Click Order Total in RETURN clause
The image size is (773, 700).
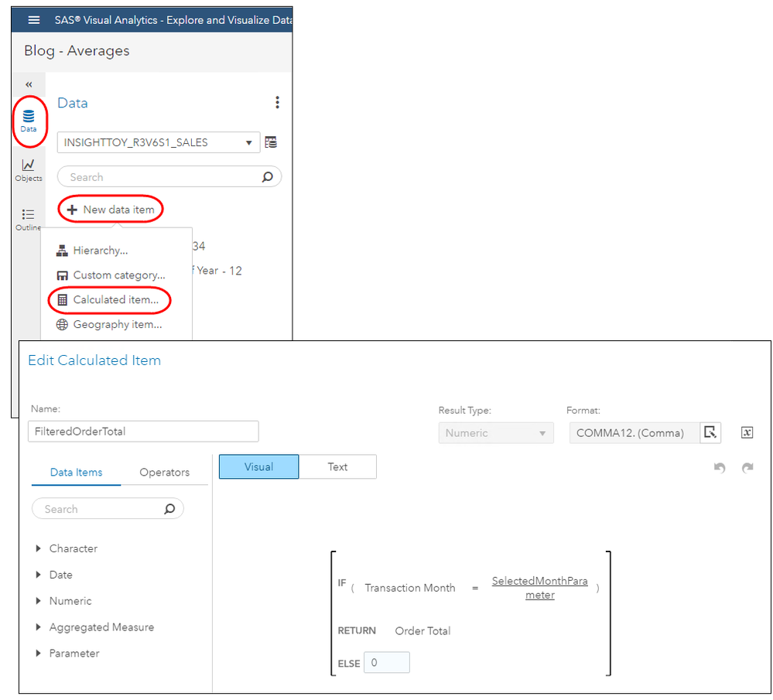pyautogui.click(x=422, y=630)
